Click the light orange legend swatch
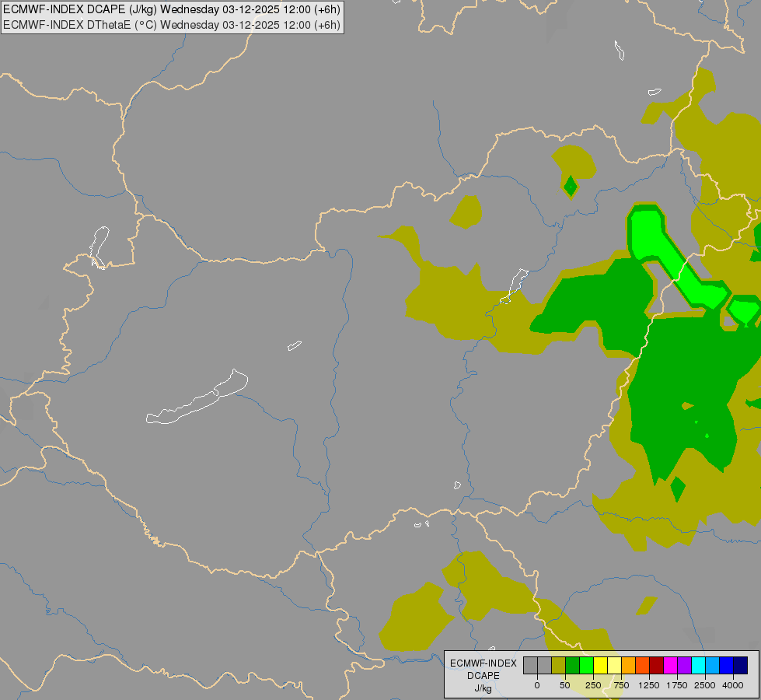 click(x=629, y=665)
